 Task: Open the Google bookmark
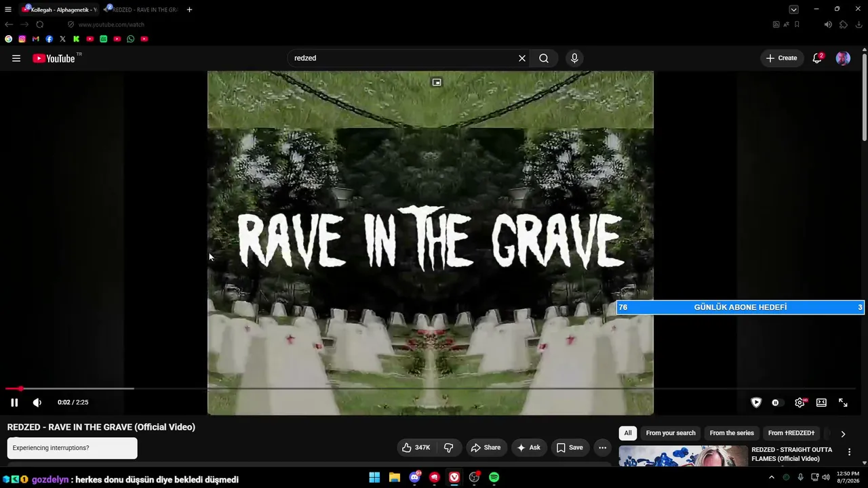coord(9,39)
